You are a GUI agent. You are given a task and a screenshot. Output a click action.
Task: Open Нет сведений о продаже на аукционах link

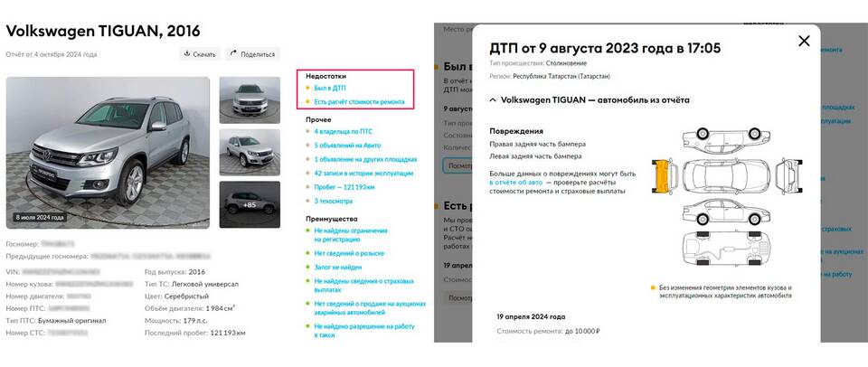click(370, 308)
